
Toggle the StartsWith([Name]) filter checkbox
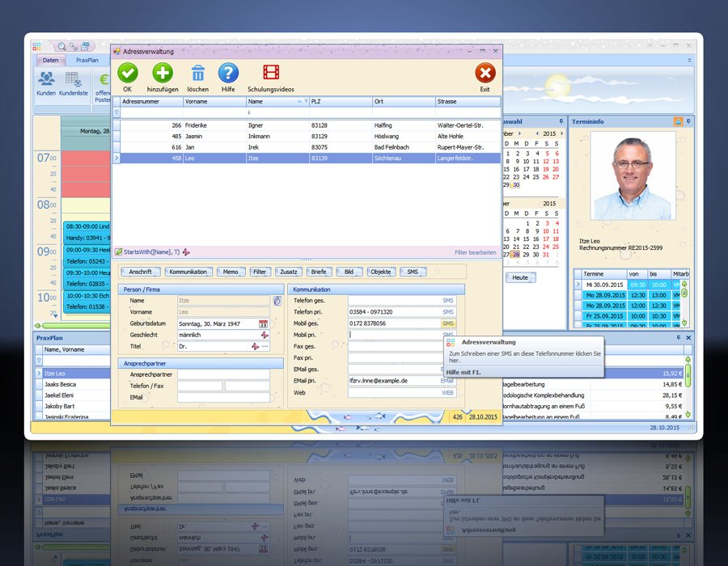click(118, 252)
